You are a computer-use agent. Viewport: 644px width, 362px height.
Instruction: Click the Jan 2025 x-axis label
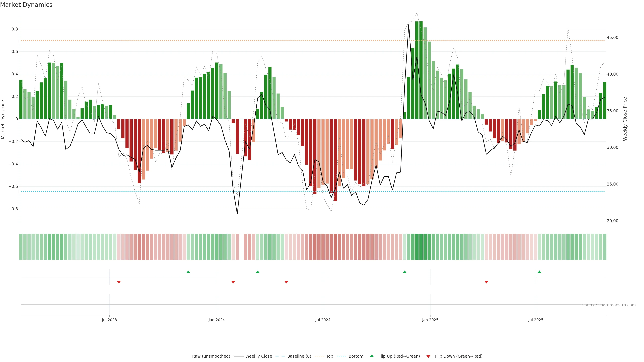pos(430,320)
